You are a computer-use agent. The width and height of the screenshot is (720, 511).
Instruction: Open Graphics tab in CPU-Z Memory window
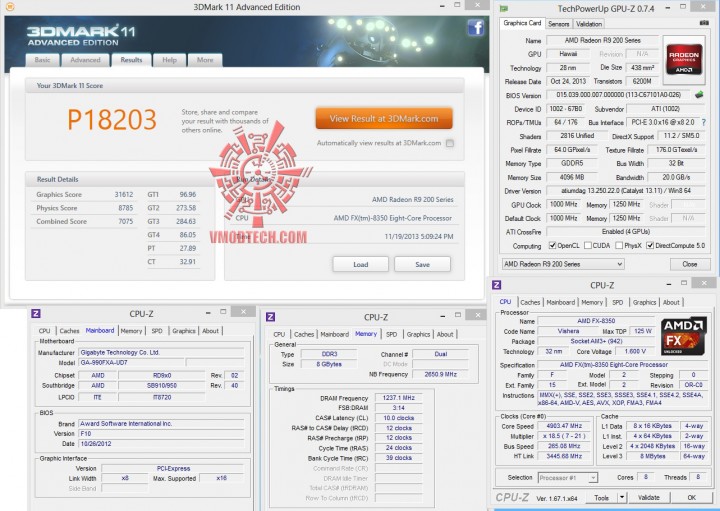[x=418, y=334]
